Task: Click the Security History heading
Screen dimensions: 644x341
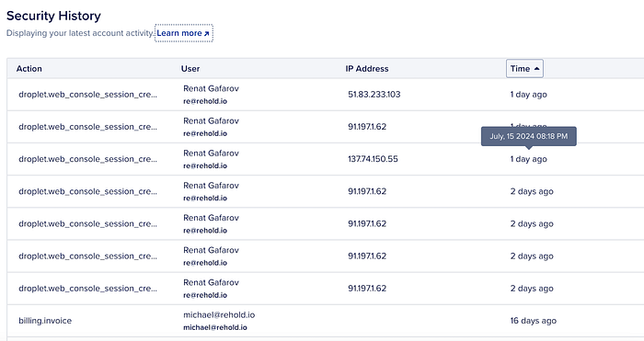Action: tap(53, 16)
